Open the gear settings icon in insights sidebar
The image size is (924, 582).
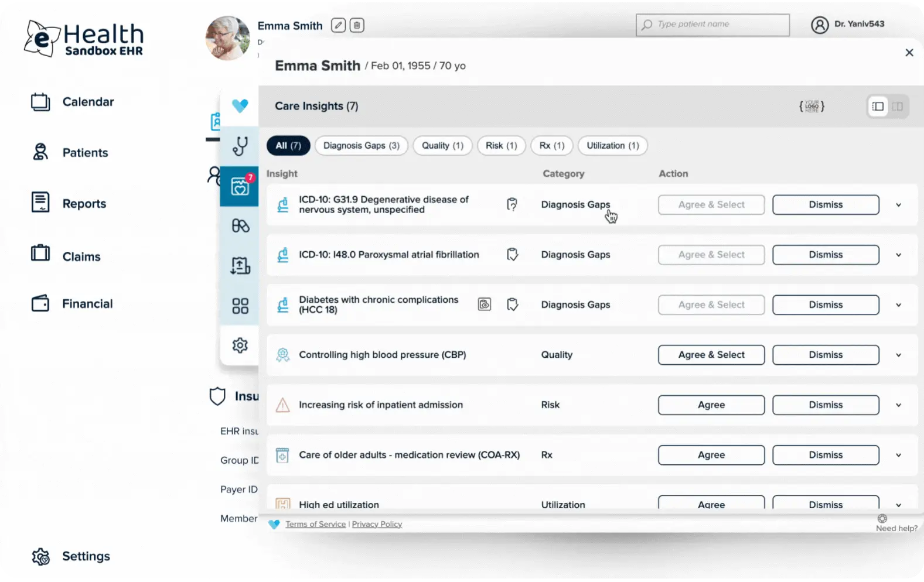240,345
